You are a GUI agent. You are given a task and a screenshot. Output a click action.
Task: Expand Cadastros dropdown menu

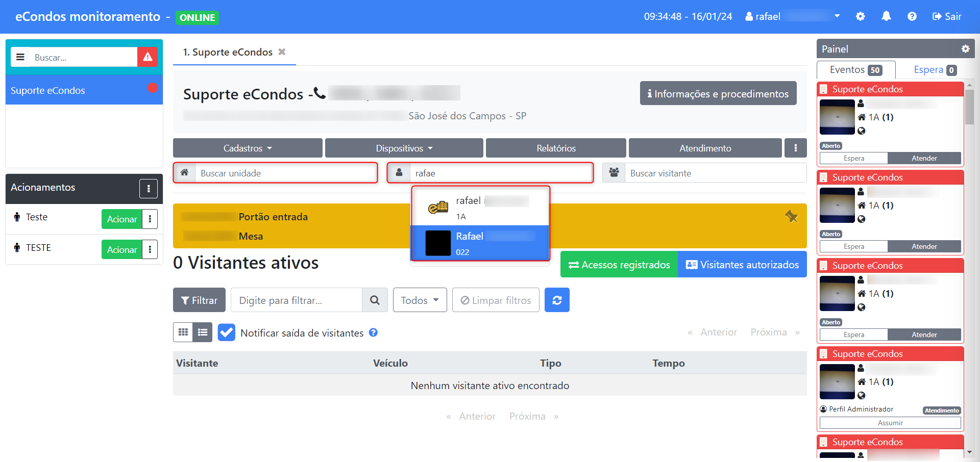click(248, 148)
